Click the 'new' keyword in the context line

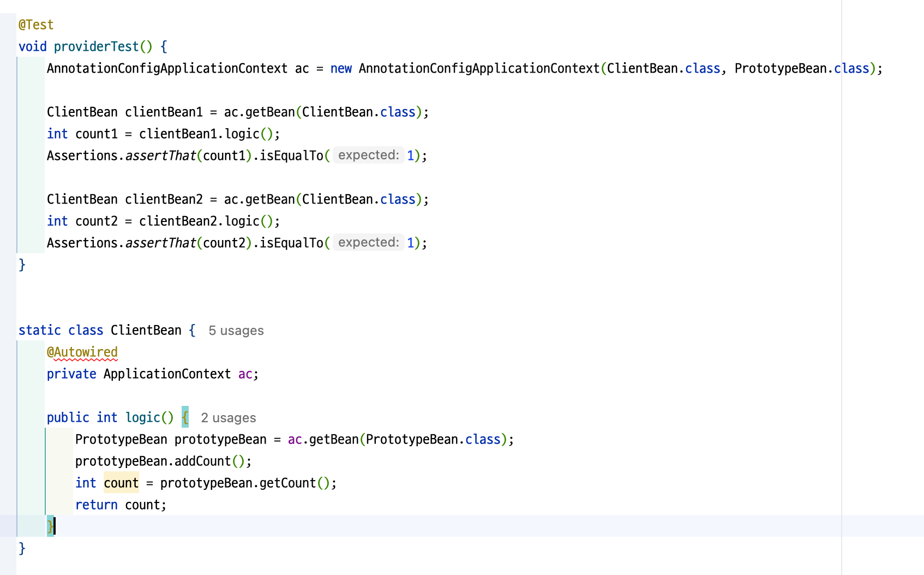[x=341, y=69]
